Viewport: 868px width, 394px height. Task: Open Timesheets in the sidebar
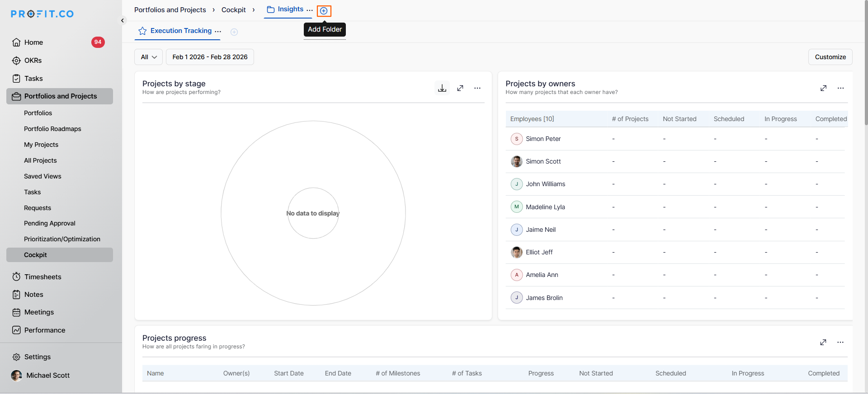tap(42, 277)
